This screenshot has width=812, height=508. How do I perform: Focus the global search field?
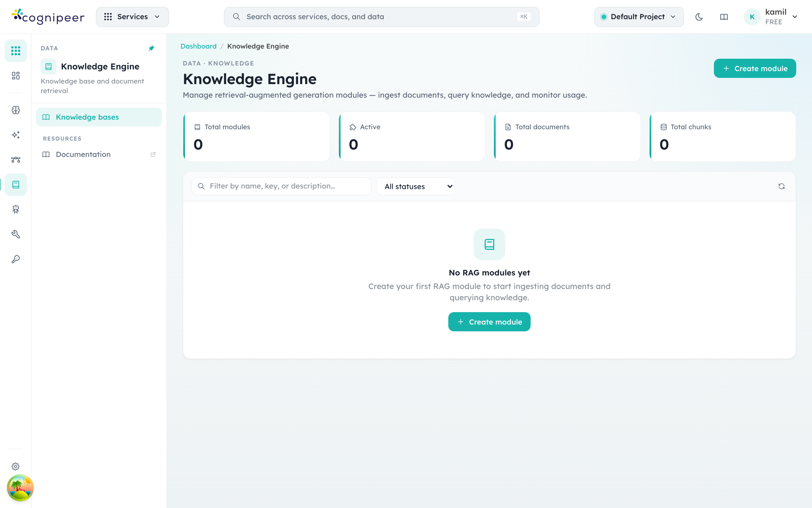381,17
